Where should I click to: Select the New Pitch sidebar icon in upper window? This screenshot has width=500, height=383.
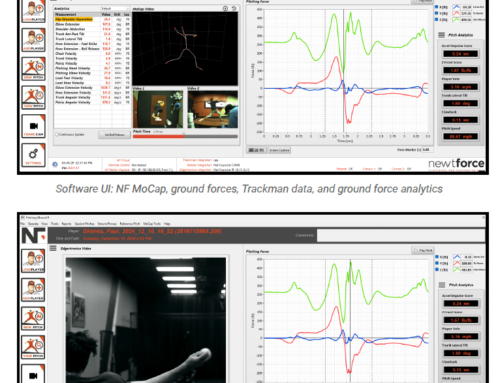click(x=33, y=69)
